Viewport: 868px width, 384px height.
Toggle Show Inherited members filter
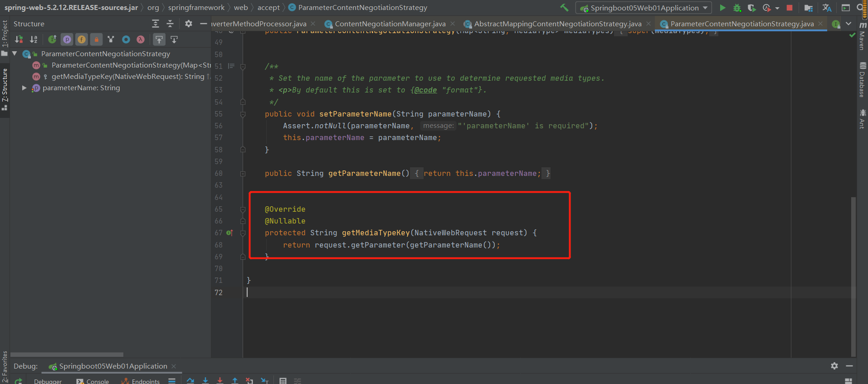[x=53, y=39]
